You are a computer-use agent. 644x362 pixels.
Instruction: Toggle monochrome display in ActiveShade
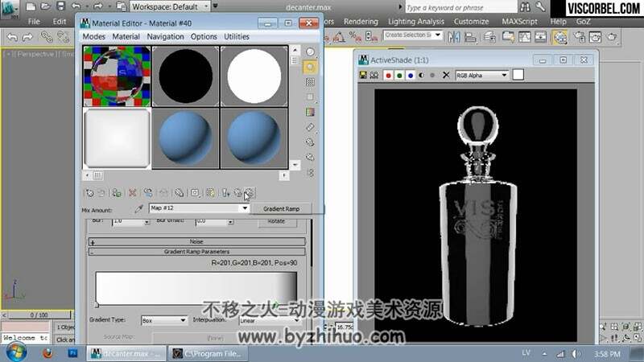[x=432, y=75]
